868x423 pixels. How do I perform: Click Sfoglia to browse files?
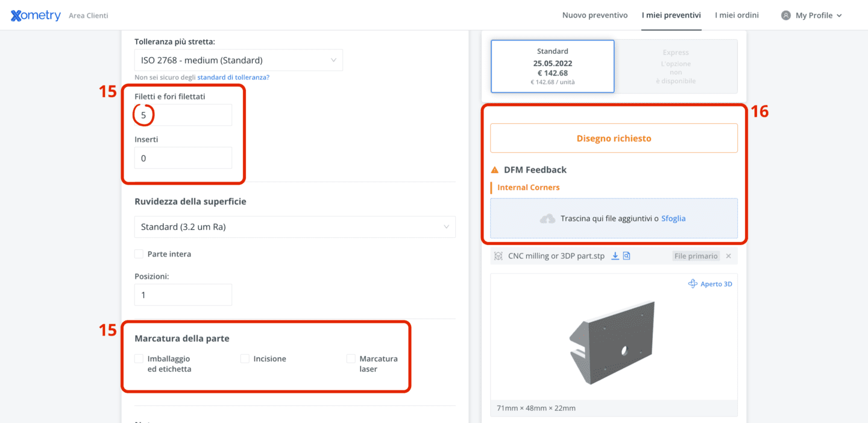[673, 218]
